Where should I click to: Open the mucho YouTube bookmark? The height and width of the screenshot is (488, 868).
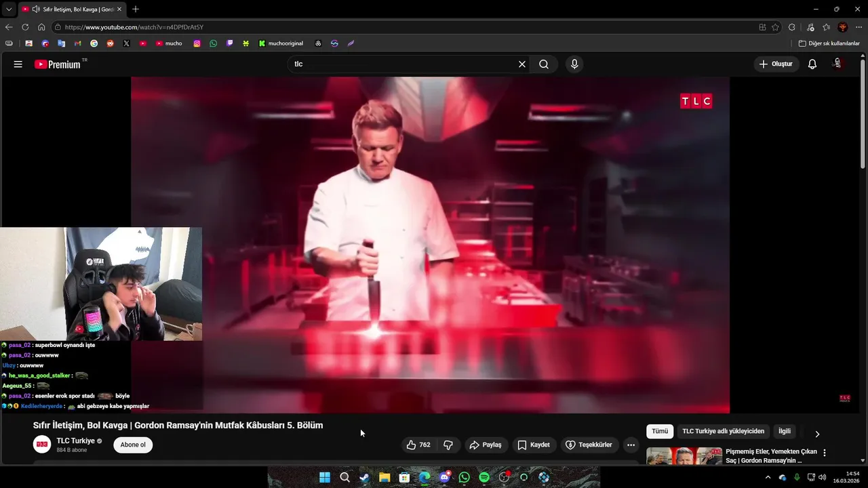[169, 43]
